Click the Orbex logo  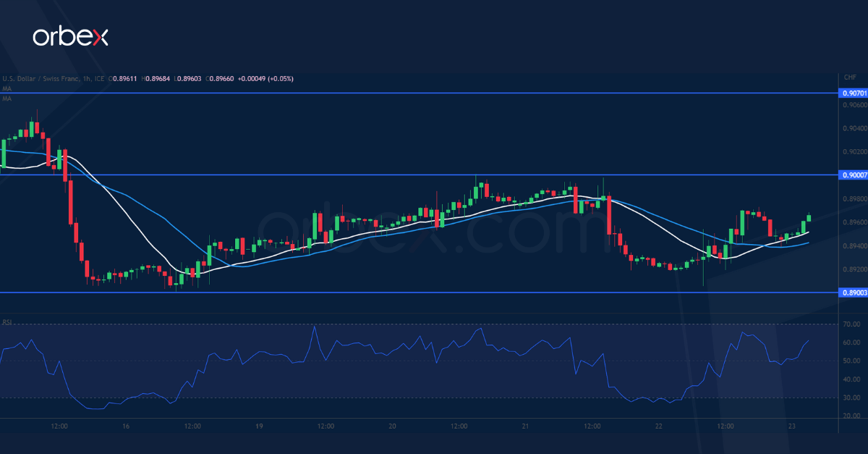[70, 35]
